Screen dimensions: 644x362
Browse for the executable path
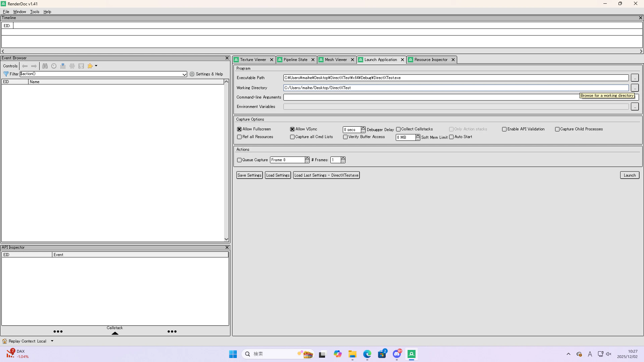click(x=635, y=78)
